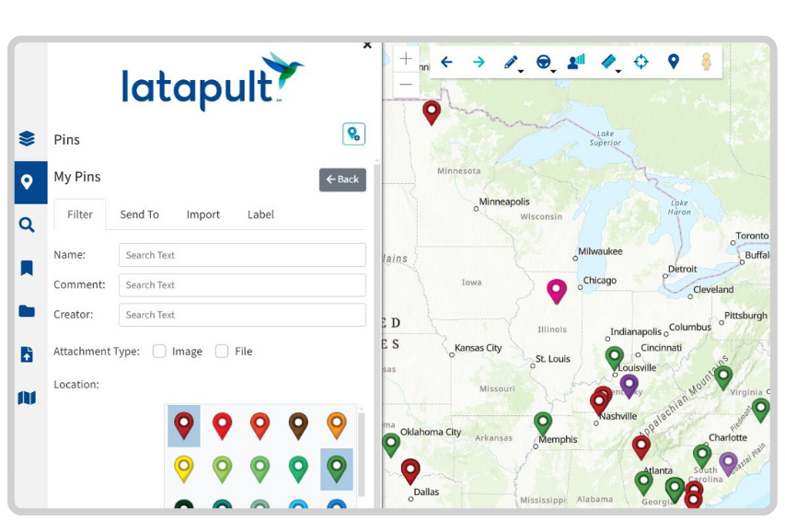The height and width of the screenshot is (532, 785).
Task: Click the magenta pin in Illinois
Action: [557, 292]
